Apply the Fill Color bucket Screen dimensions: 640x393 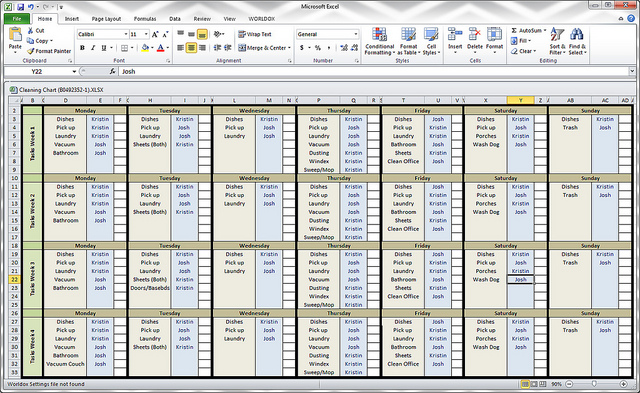click(145, 48)
